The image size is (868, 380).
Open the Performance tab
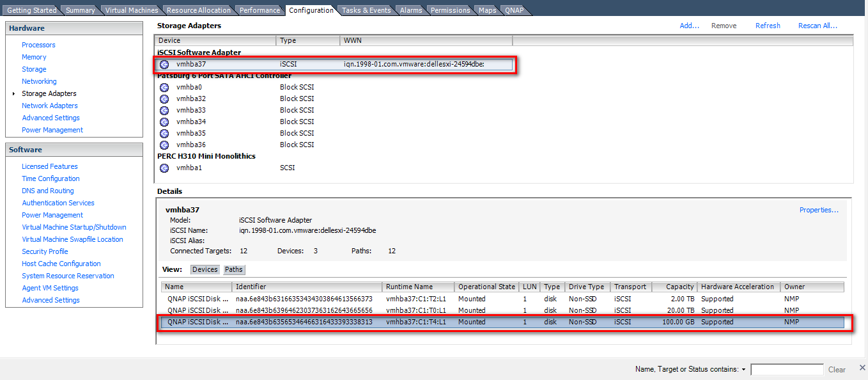tap(260, 10)
